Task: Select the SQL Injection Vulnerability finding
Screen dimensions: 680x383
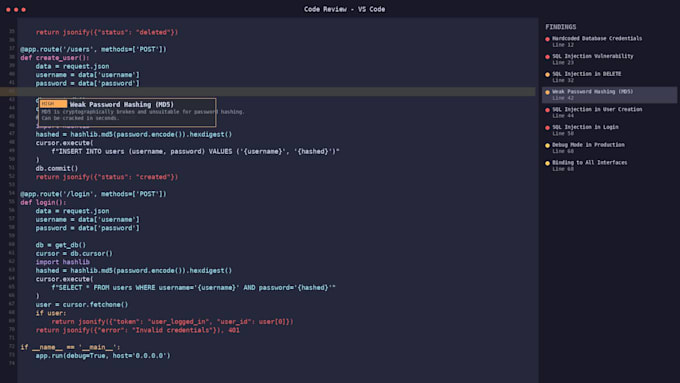Action: [x=609, y=59]
